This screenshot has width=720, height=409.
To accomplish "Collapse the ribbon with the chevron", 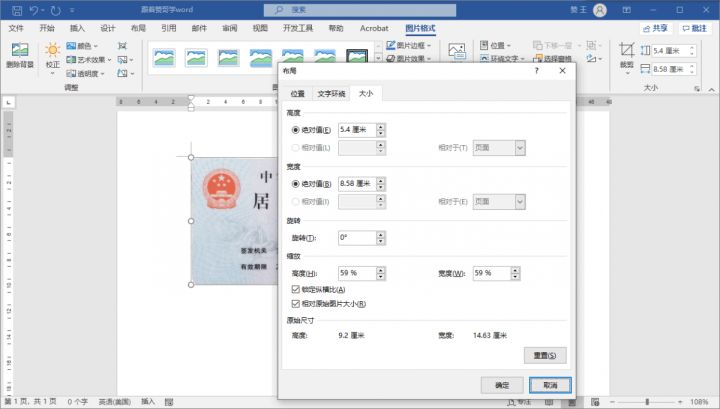I will (711, 89).
